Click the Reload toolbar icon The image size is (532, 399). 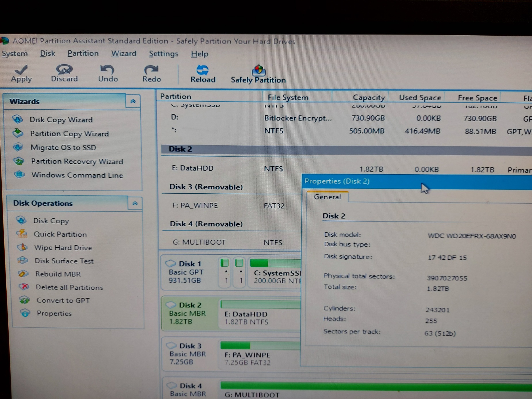pos(203,70)
